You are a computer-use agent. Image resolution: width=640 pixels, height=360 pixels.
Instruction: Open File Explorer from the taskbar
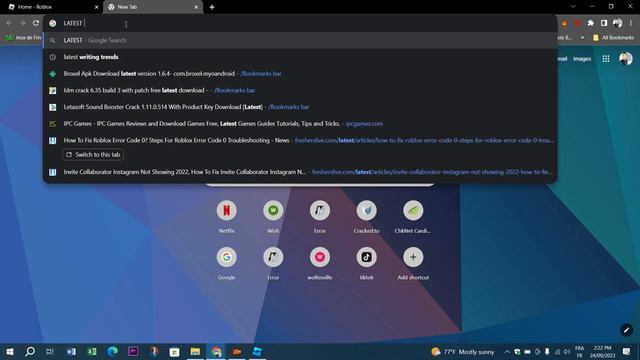click(195, 351)
